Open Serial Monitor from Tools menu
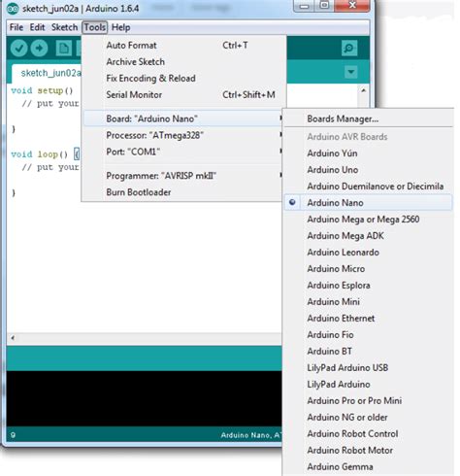The width and height of the screenshot is (460, 476). [x=183, y=94]
